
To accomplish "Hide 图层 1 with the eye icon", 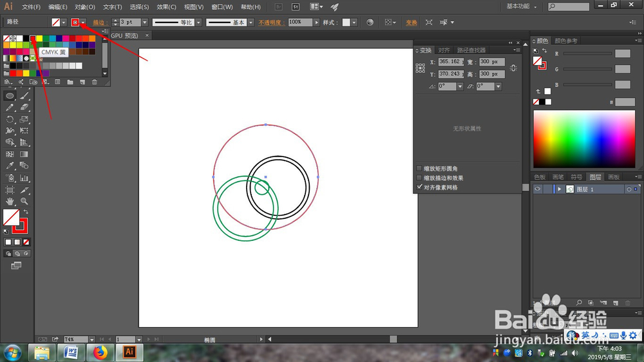I will click(x=537, y=189).
